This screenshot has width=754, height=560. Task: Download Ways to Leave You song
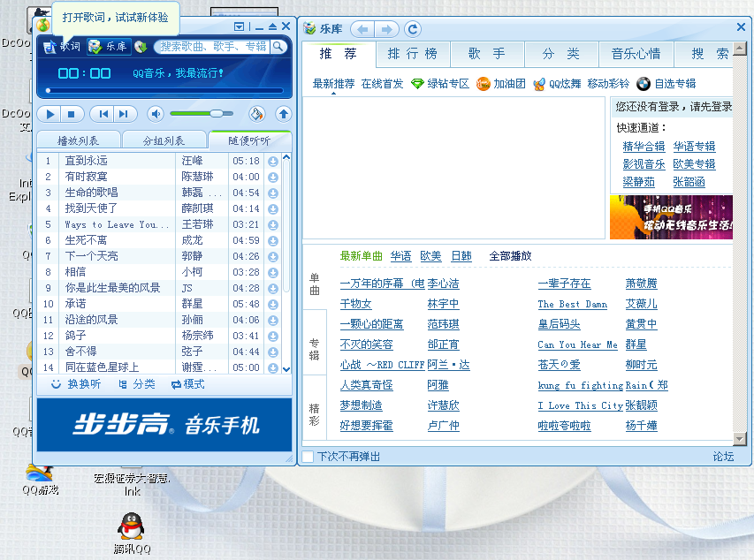273,225
